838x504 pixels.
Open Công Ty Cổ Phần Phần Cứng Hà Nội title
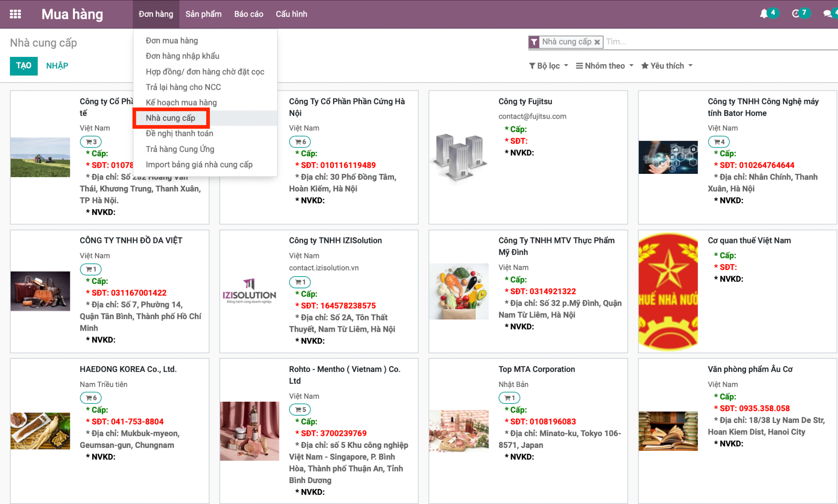[x=347, y=107]
